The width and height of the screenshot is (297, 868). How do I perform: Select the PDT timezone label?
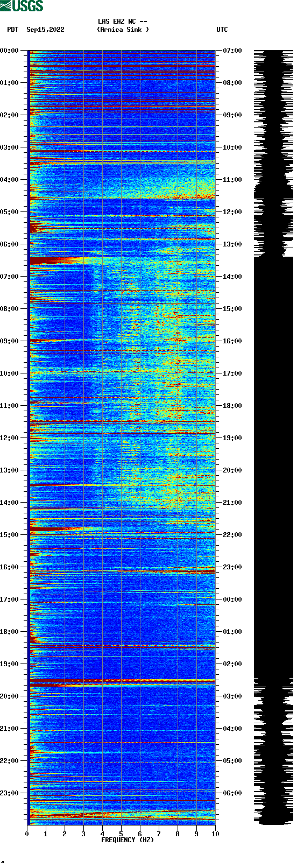(x=13, y=30)
